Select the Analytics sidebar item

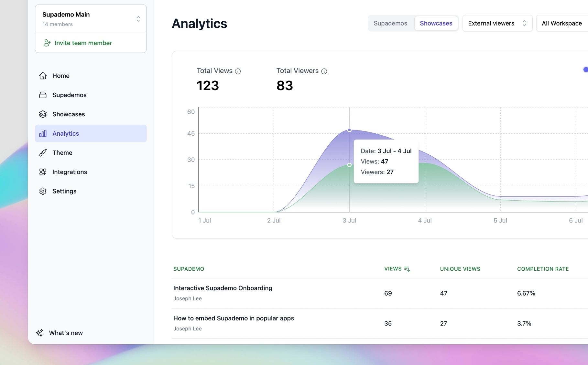click(x=91, y=133)
